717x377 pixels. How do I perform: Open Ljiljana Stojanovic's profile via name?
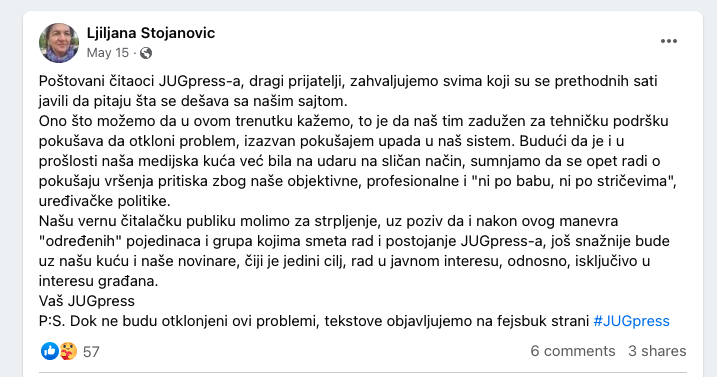[x=151, y=33]
